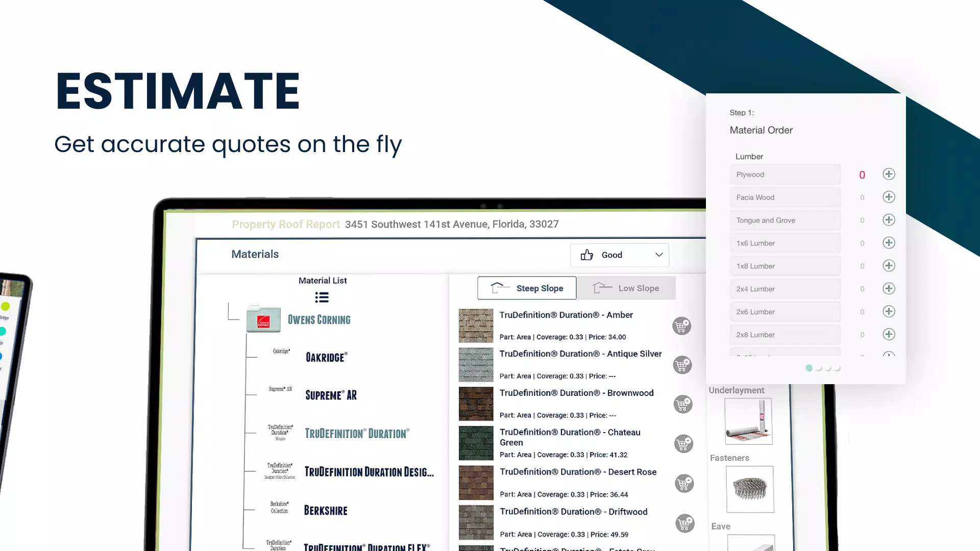The image size is (980, 551).
Task: Select TruDefinition Duration tree item
Action: point(357,434)
